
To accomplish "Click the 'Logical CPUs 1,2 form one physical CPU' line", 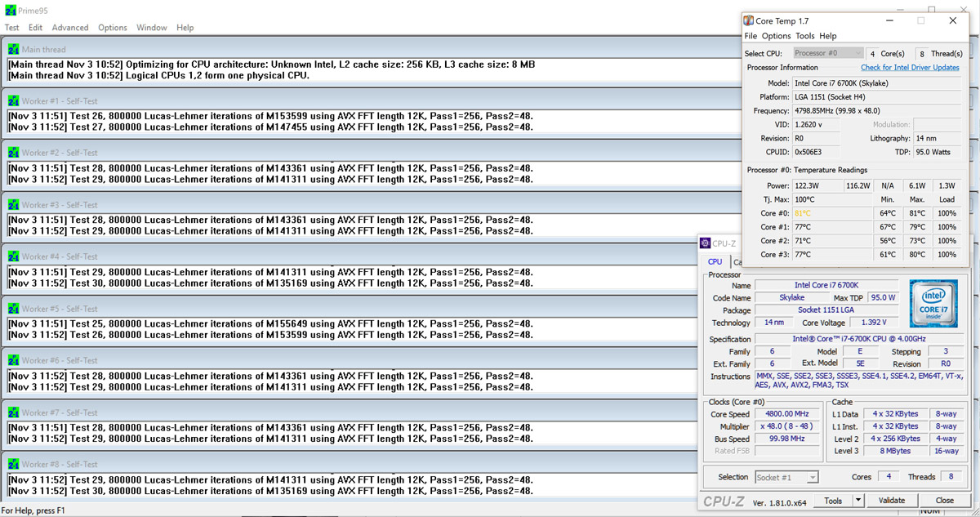I will 159,75.
